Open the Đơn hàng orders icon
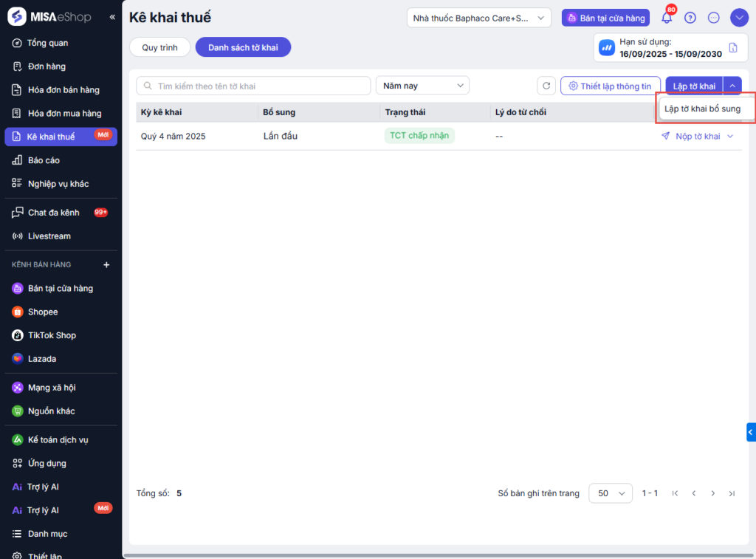 pos(17,66)
